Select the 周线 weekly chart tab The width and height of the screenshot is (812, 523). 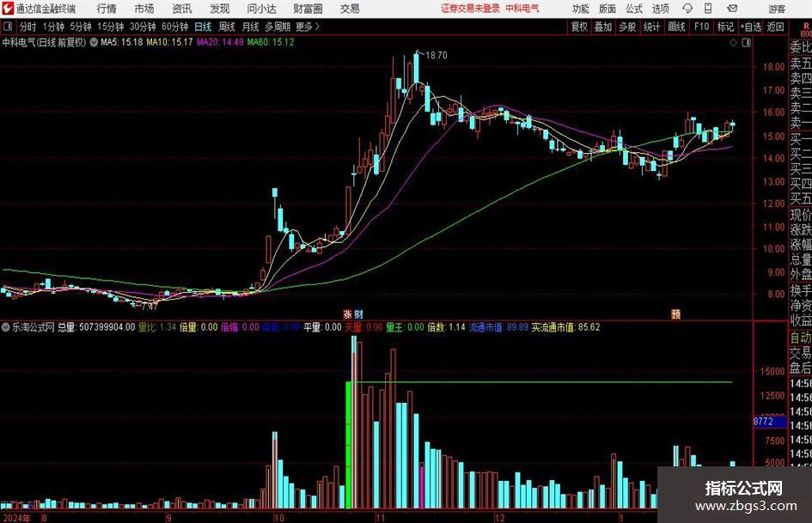(x=226, y=27)
